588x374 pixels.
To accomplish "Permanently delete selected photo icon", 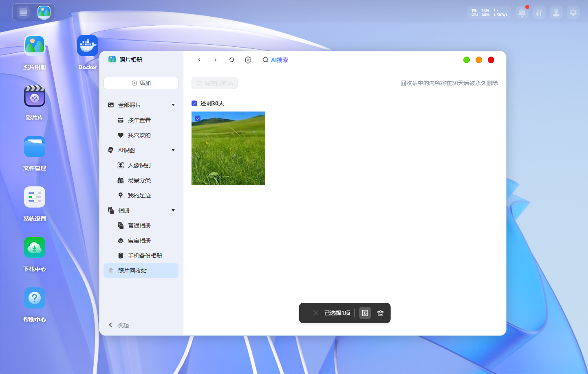I will [381, 313].
